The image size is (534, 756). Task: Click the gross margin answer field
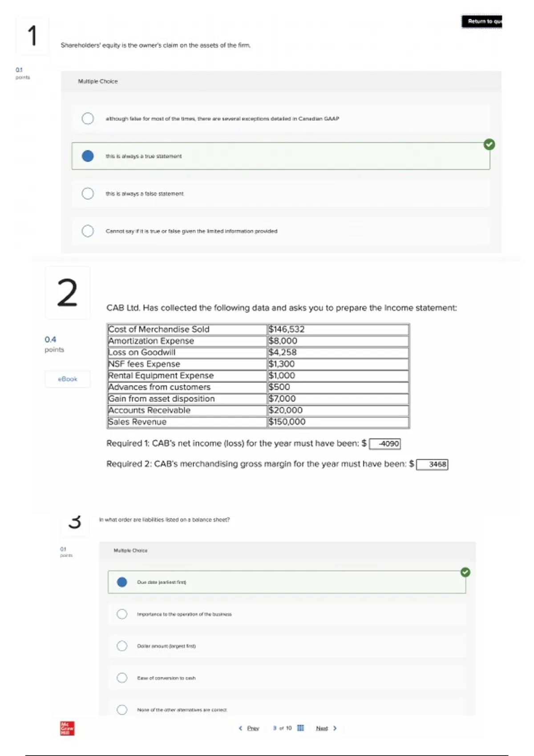tap(432, 464)
